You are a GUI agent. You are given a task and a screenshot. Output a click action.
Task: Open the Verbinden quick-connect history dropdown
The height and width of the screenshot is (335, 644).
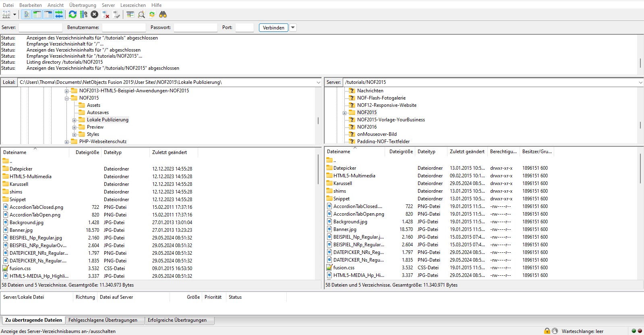293,28
